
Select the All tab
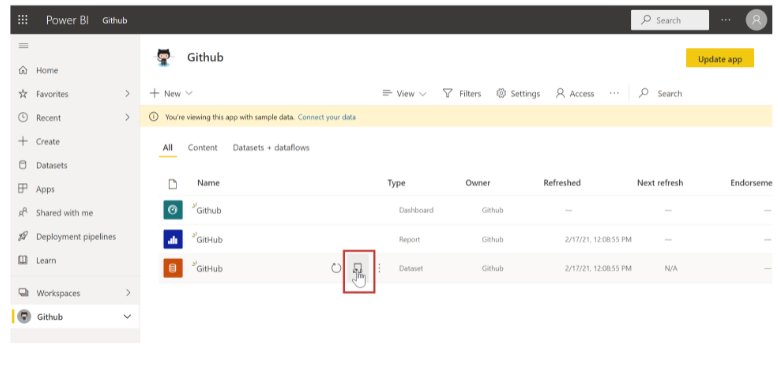coord(168,148)
